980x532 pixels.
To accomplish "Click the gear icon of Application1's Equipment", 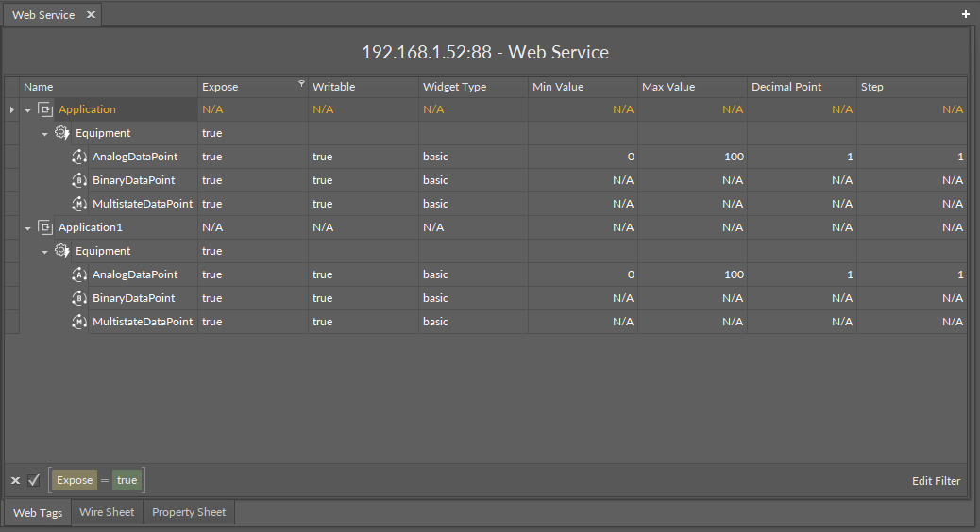I will pos(62,251).
